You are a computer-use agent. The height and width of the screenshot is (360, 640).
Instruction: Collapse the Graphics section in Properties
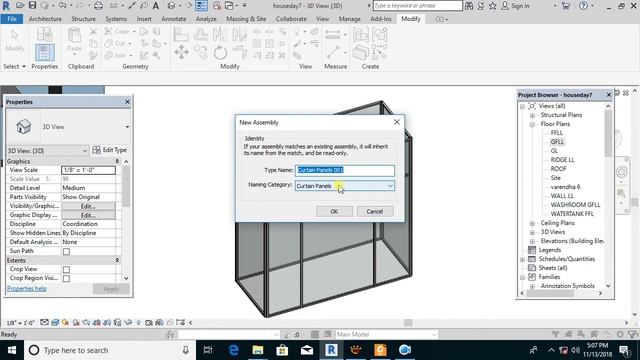point(117,162)
